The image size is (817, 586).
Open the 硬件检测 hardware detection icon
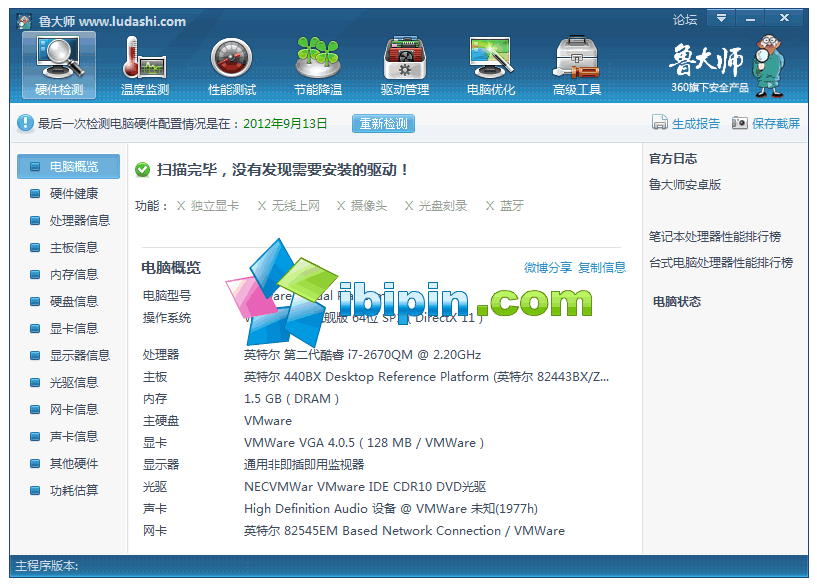pos(59,65)
